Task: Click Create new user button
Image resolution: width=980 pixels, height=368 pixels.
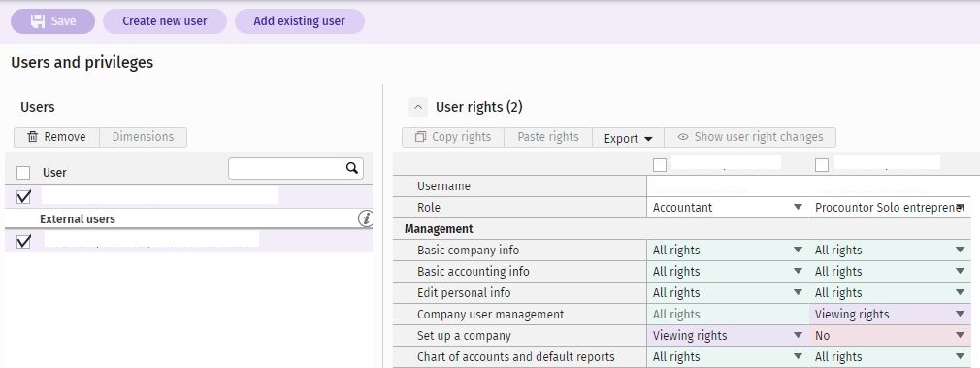Action: tap(164, 21)
